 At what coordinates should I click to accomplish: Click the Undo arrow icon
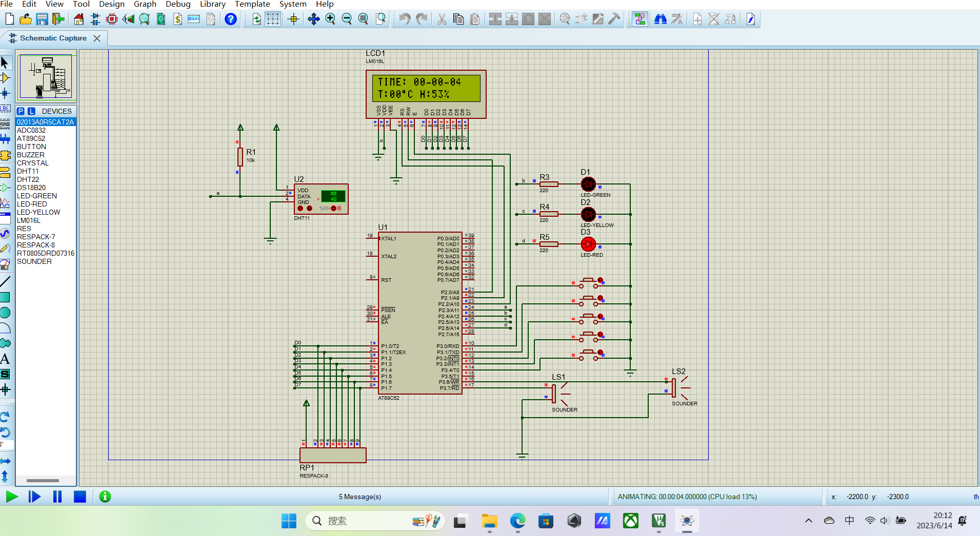pyautogui.click(x=405, y=19)
